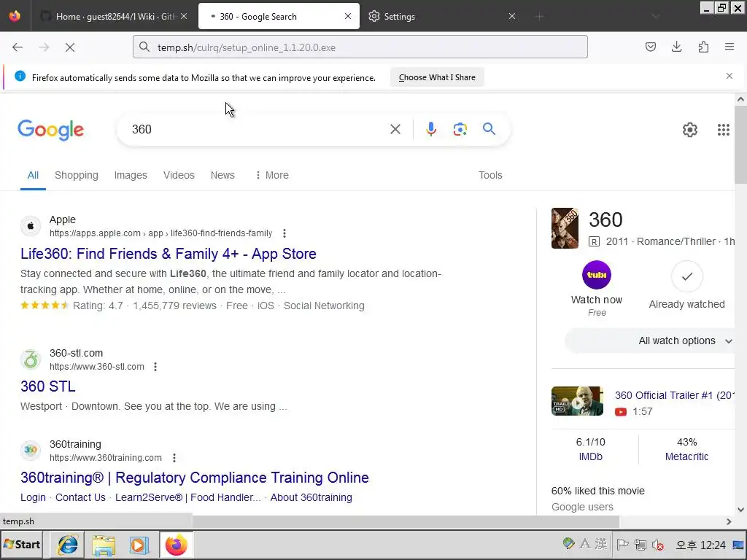Open the Life360 App Store result link

tap(169, 254)
